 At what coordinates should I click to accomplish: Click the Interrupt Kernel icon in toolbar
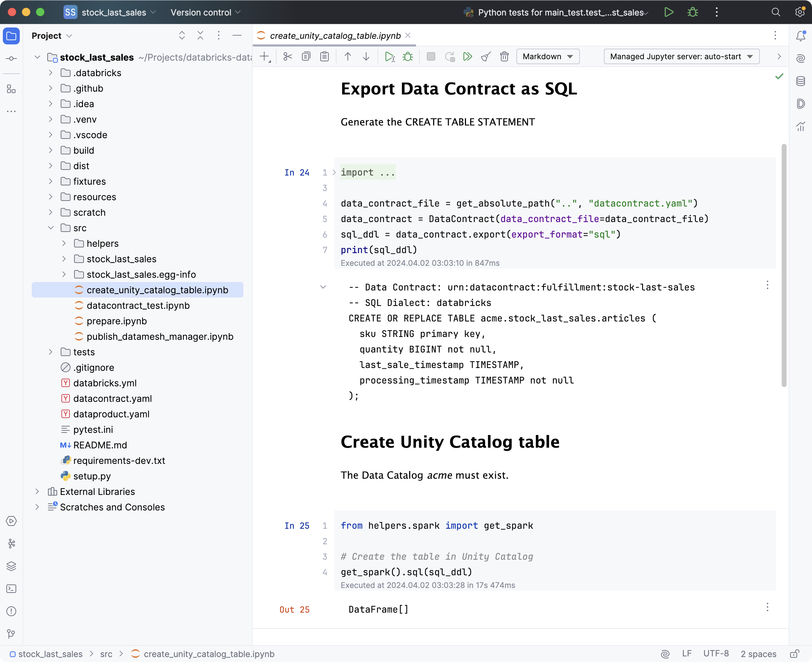tap(431, 57)
